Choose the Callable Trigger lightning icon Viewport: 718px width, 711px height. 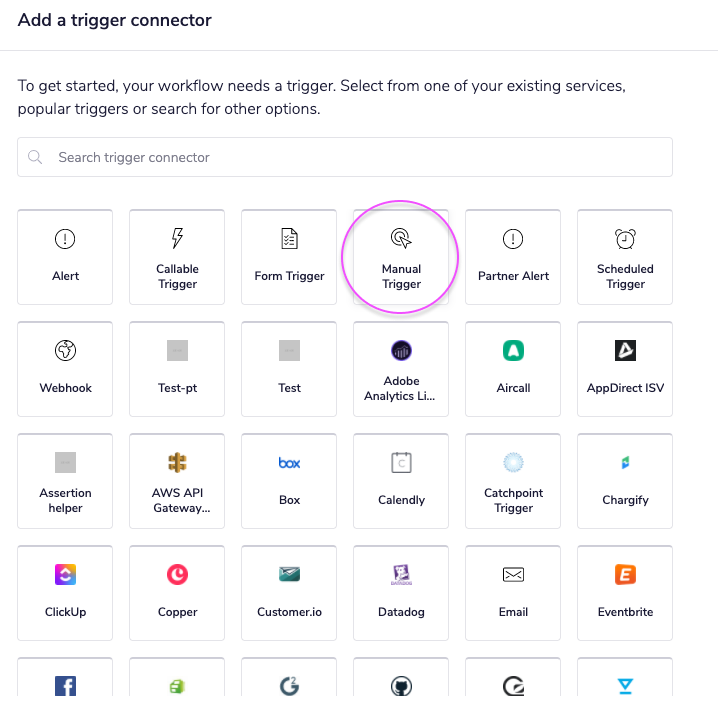tap(177, 239)
